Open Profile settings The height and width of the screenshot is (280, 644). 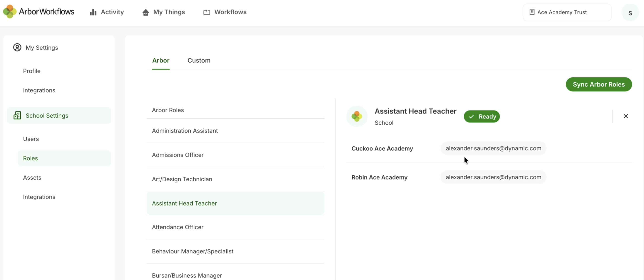click(32, 71)
